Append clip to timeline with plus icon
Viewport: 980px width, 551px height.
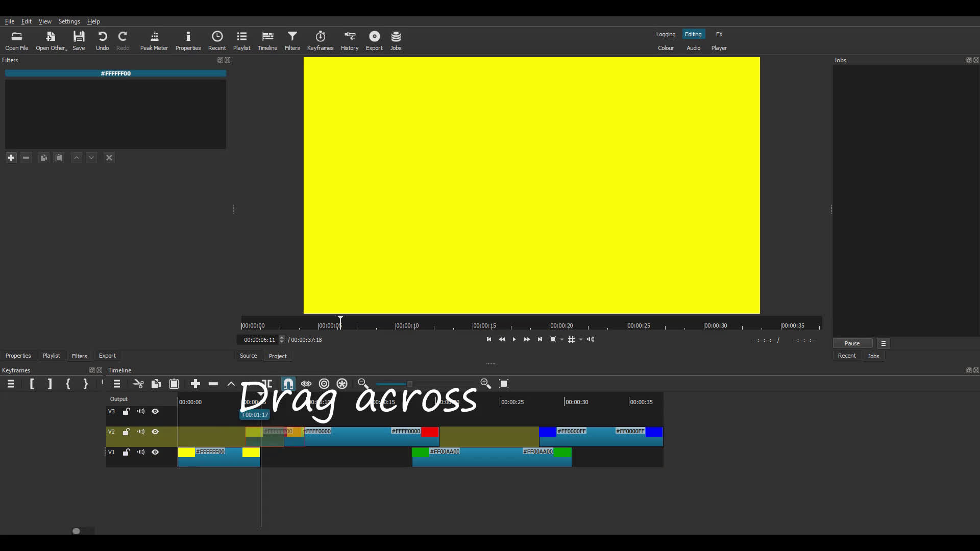pos(195,384)
